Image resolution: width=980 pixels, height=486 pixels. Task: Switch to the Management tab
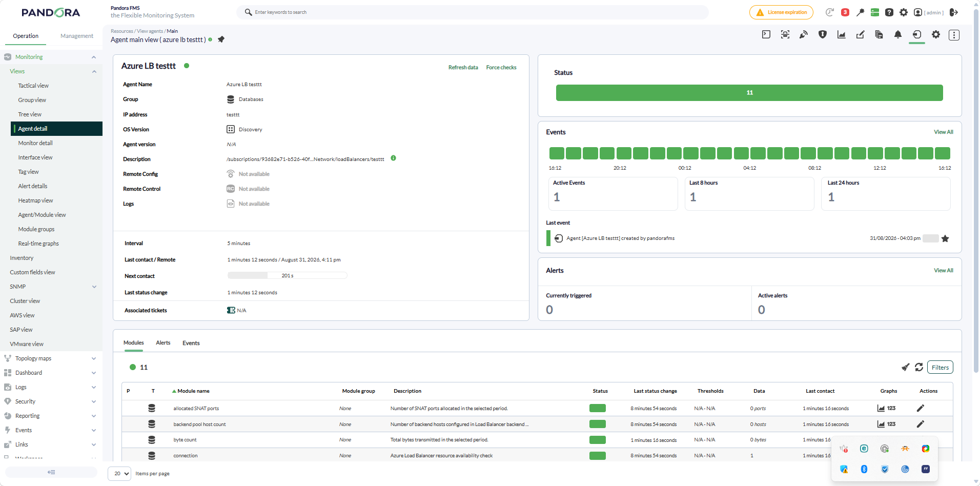coord(77,36)
